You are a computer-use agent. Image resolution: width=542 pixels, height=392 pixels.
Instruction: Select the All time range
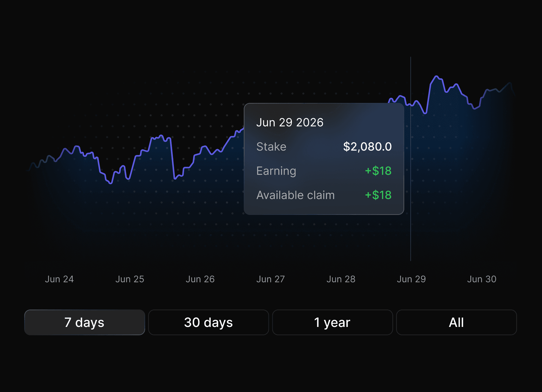point(456,322)
